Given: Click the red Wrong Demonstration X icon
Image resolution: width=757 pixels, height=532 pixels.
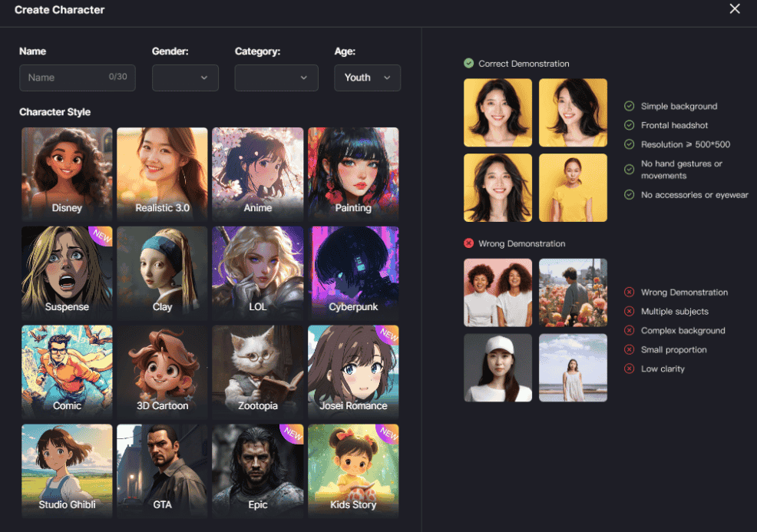Looking at the screenshot, I should pos(469,243).
